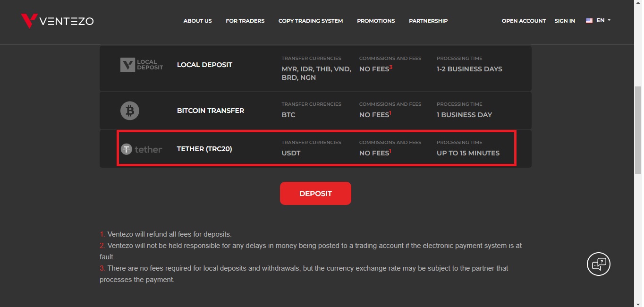Click the US flag language icon
This screenshot has height=307, width=644.
[x=589, y=21]
